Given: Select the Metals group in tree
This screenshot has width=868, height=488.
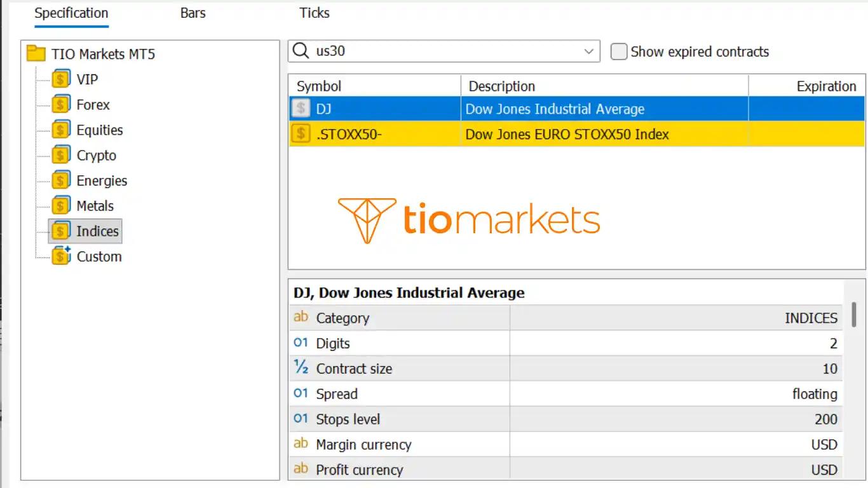Looking at the screenshot, I should 95,206.
